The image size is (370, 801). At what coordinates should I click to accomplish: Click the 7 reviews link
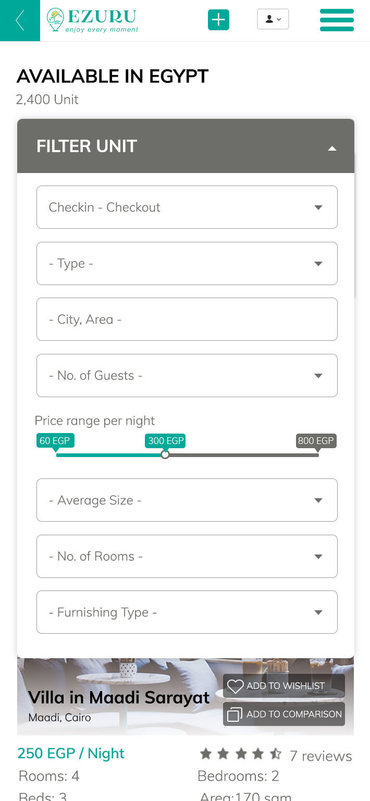[x=320, y=756]
